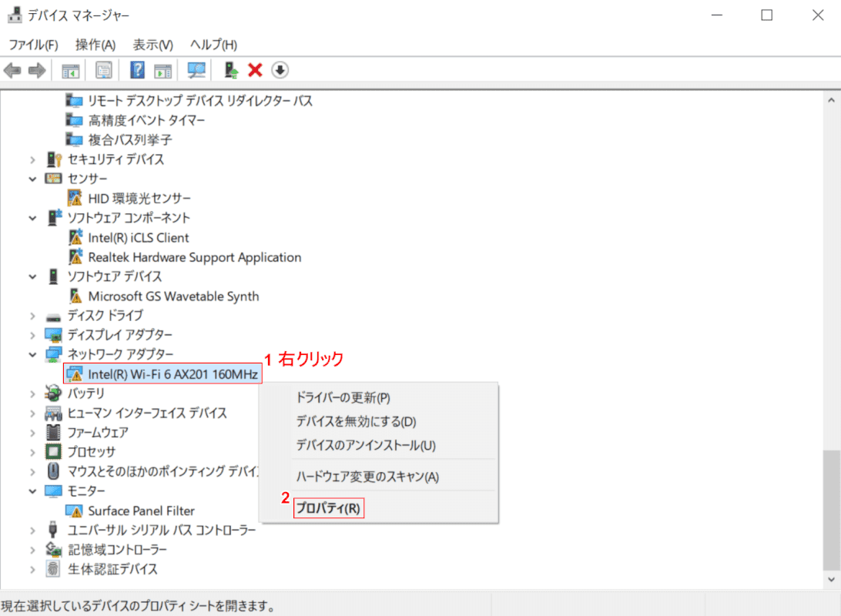Click the scrollbar down arrow
This screenshot has height=616, width=841.
pyautogui.click(x=831, y=579)
